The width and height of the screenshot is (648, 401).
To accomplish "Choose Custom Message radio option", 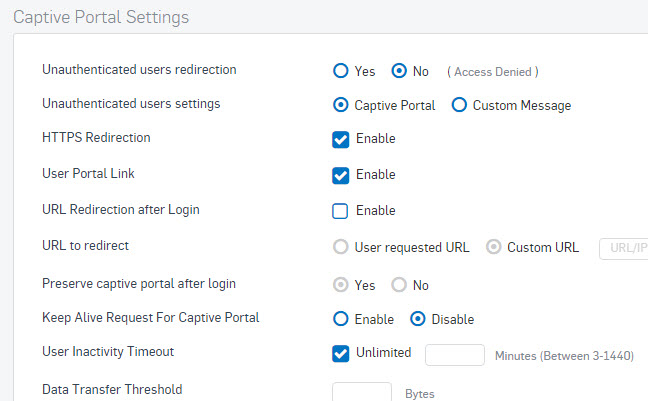I will pyautogui.click(x=459, y=105).
